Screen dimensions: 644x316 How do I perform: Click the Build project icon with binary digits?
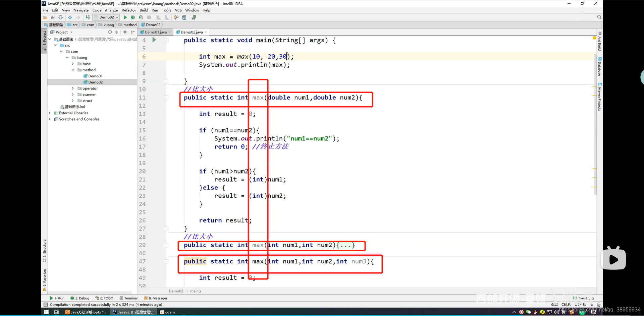88,17
